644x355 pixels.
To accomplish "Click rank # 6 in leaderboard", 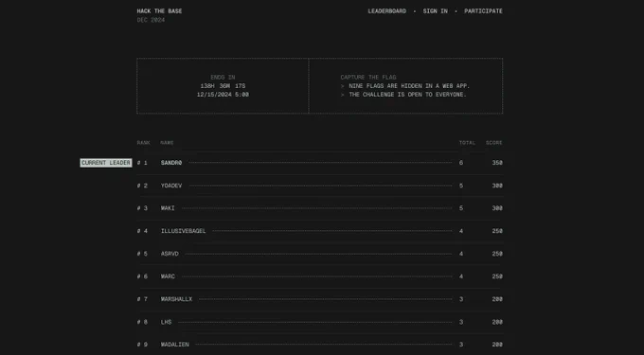I will pyautogui.click(x=142, y=276).
